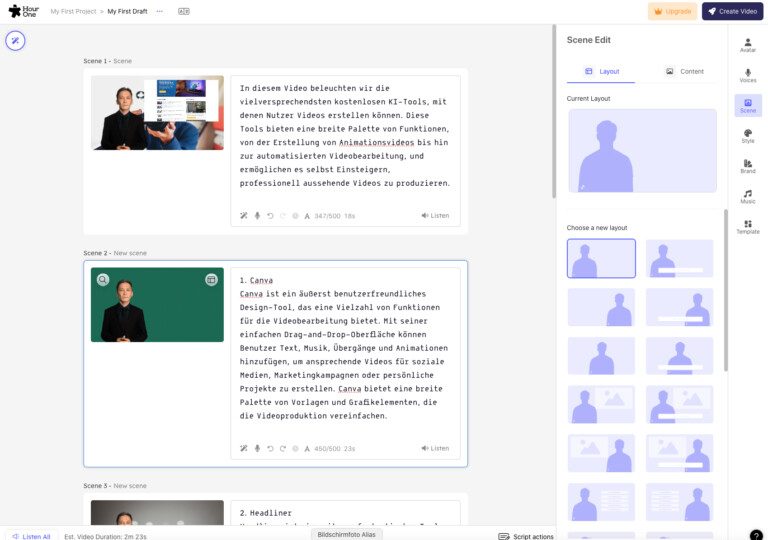Click the layout list scrollbar
The height and width of the screenshot is (540, 768).
[x=725, y=290]
